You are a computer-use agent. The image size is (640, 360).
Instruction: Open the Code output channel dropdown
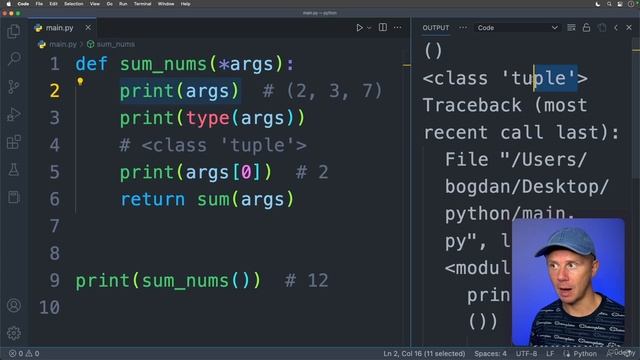(x=517, y=28)
